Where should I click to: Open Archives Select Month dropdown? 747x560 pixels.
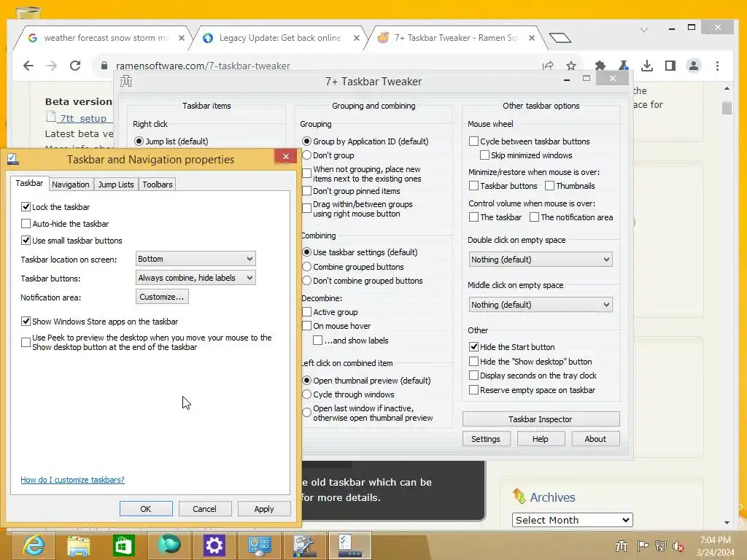click(x=572, y=520)
